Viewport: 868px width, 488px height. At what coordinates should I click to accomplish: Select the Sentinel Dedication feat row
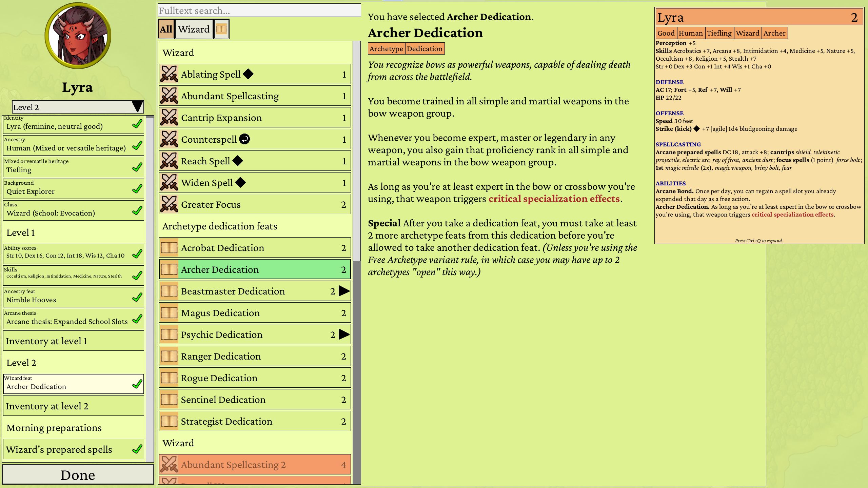tap(255, 399)
